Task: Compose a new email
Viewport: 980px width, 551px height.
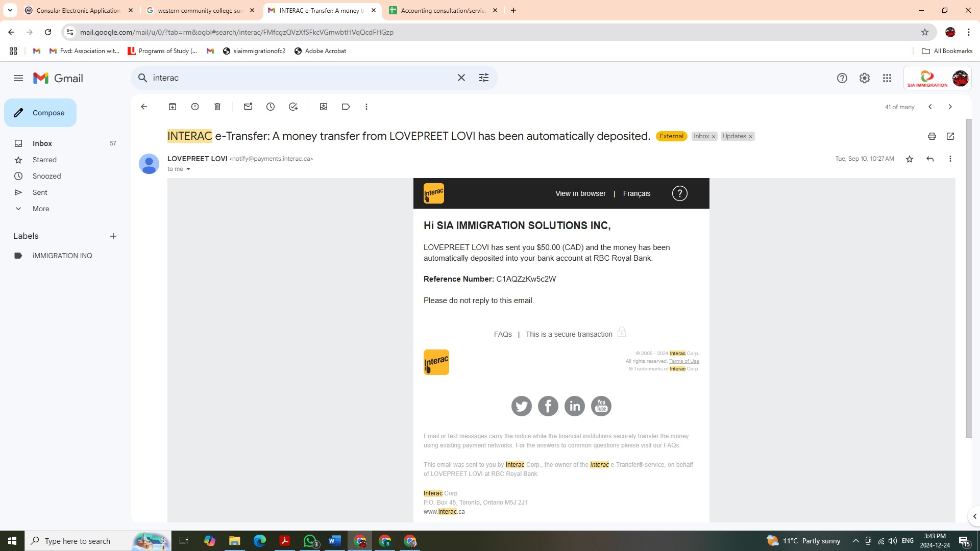Action: [x=40, y=113]
